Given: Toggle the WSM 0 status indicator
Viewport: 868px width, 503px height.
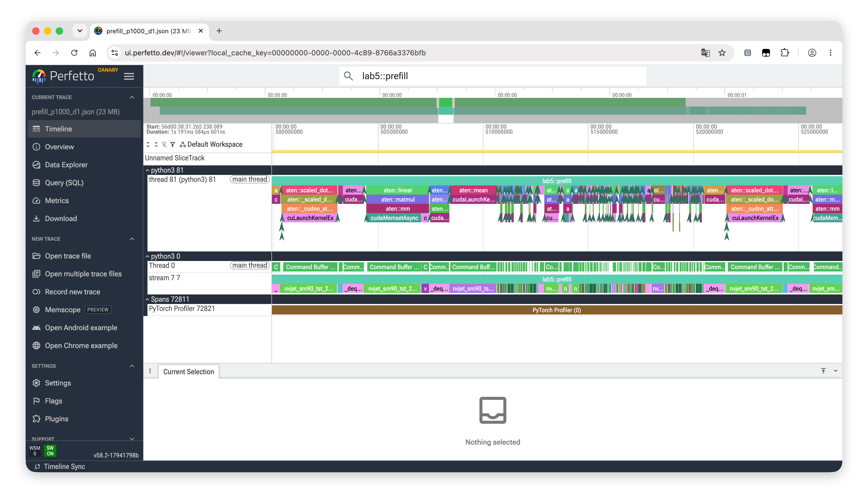Looking at the screenshot, I should click(35, 451).
